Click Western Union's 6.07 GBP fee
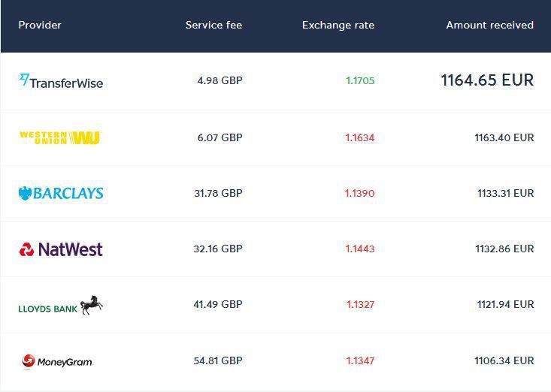 coord(220,137)
